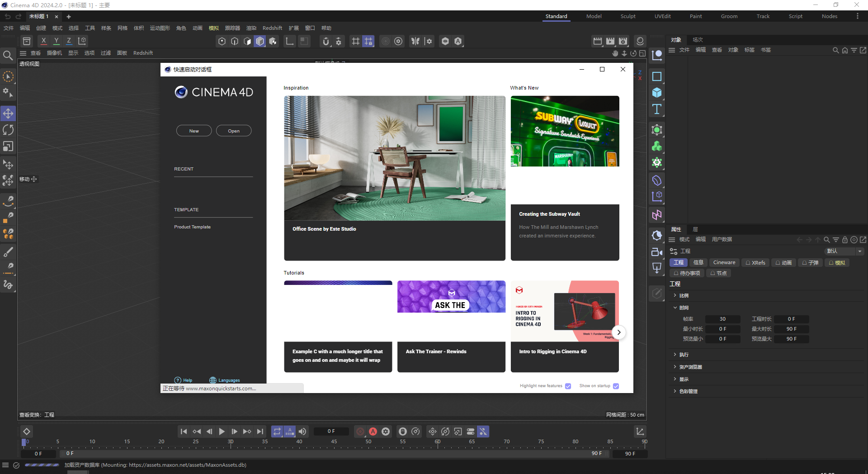
Task: Open the render view icon
Action: tap(598, 41)
